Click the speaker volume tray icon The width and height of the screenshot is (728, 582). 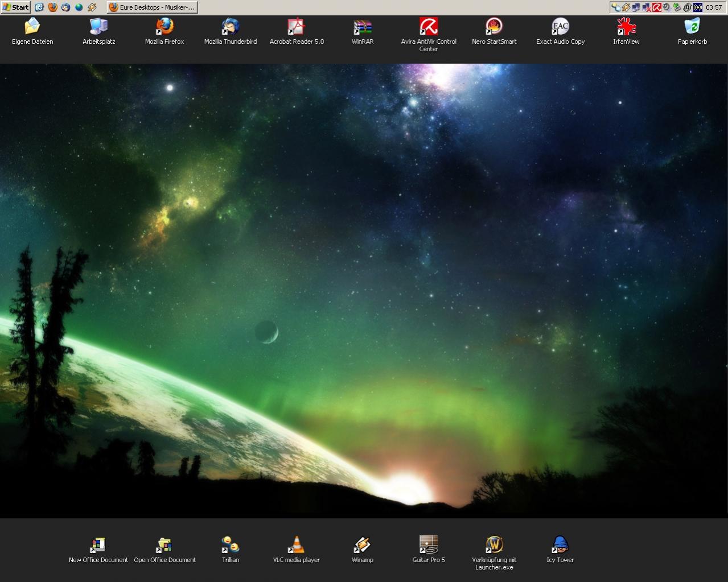click(x=667, y=7)
